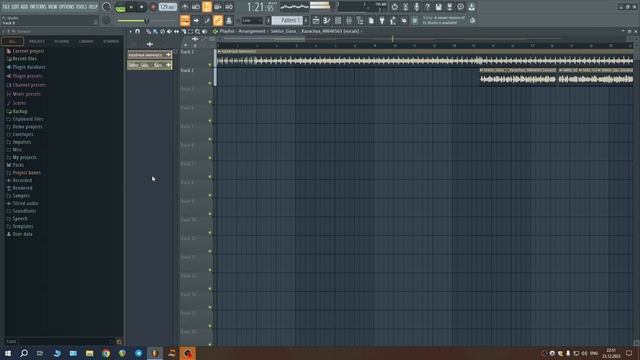640x360 pixels.
Task: Toggle the green mute dot of Track 3
Action: tap(210, 102)
